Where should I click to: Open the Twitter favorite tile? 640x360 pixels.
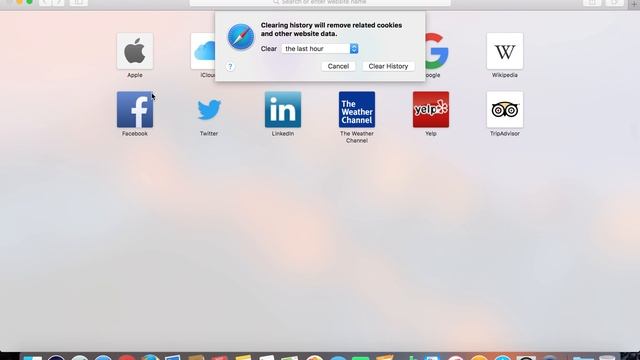[209, 109]
